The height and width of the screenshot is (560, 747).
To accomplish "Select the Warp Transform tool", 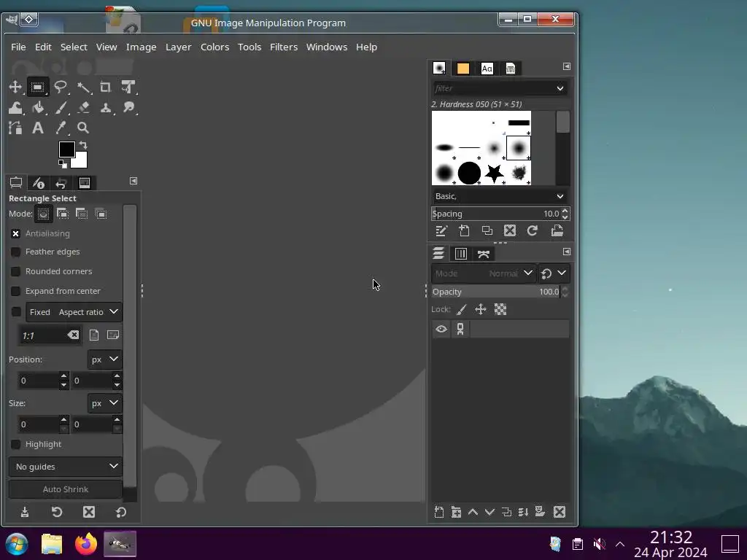I will pos(15,108).
